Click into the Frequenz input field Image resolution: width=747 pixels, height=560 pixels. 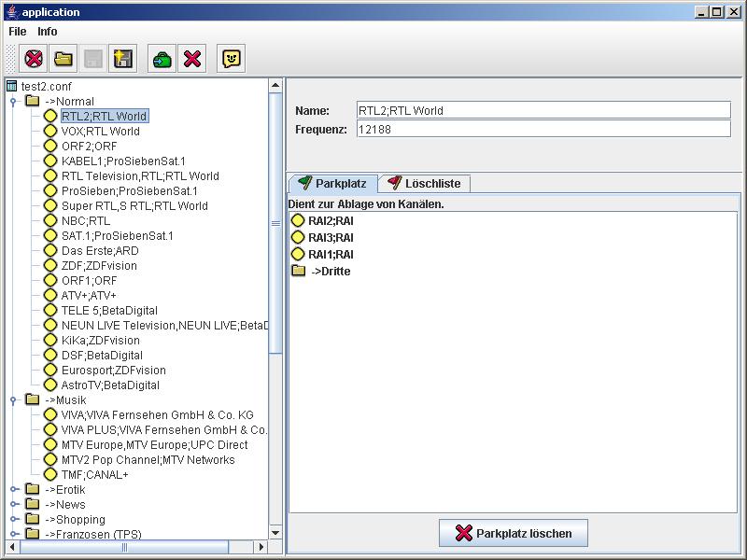tap(543, 130)
